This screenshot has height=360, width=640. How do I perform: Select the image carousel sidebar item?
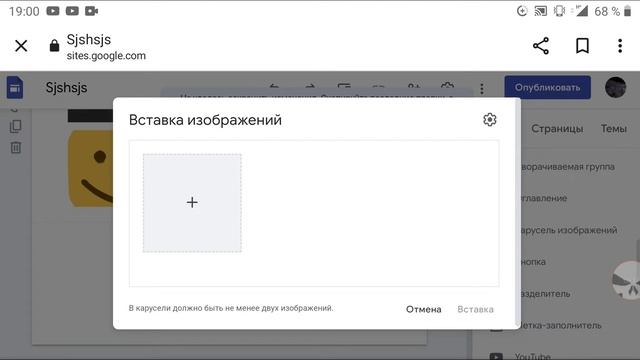569,230
